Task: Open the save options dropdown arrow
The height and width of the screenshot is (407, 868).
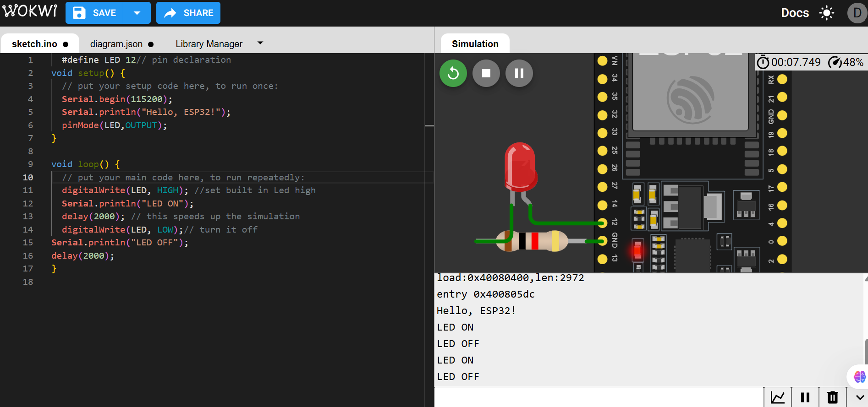Action: 137,13
